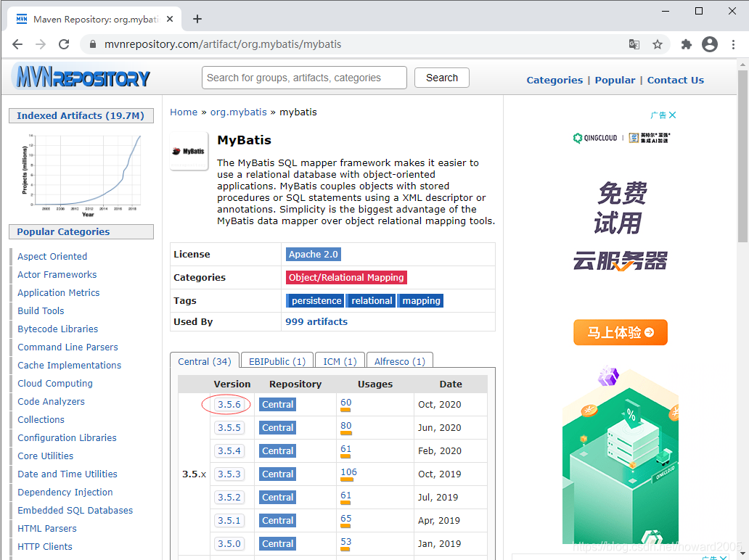Click the page vertical scrollbar thumb
The image size is (749, 560).
pyautogui.click(x=742, y=157)
